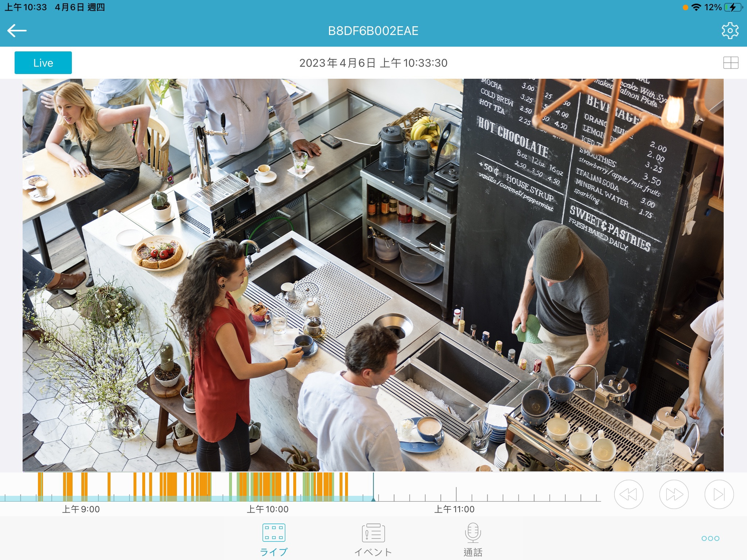747x560 pixels.
Task: Click the back arrow to return
Action: click(16, 31)
